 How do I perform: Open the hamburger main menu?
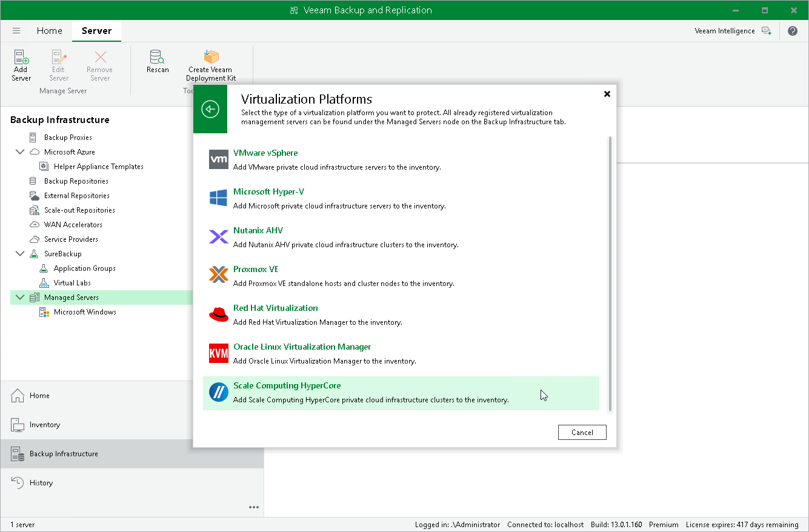pos(16,31)
